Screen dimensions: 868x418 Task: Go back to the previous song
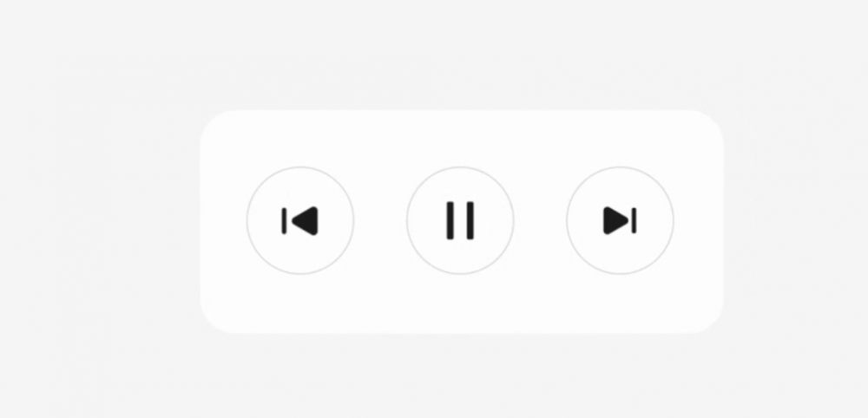tap(300, 220)
